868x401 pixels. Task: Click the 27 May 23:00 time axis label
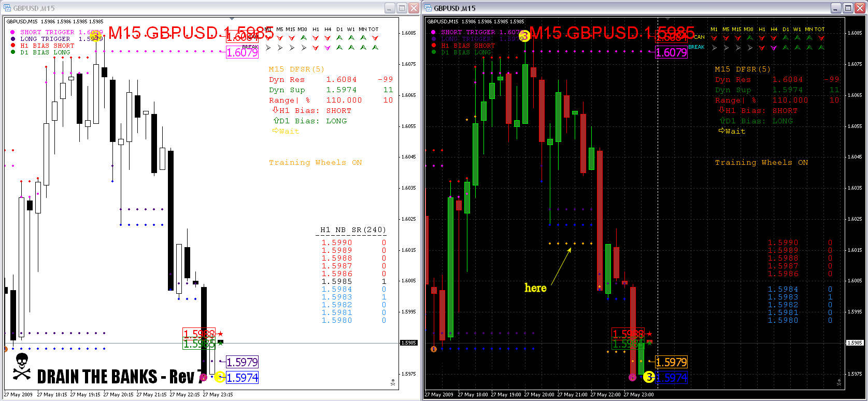pos(638,395)
